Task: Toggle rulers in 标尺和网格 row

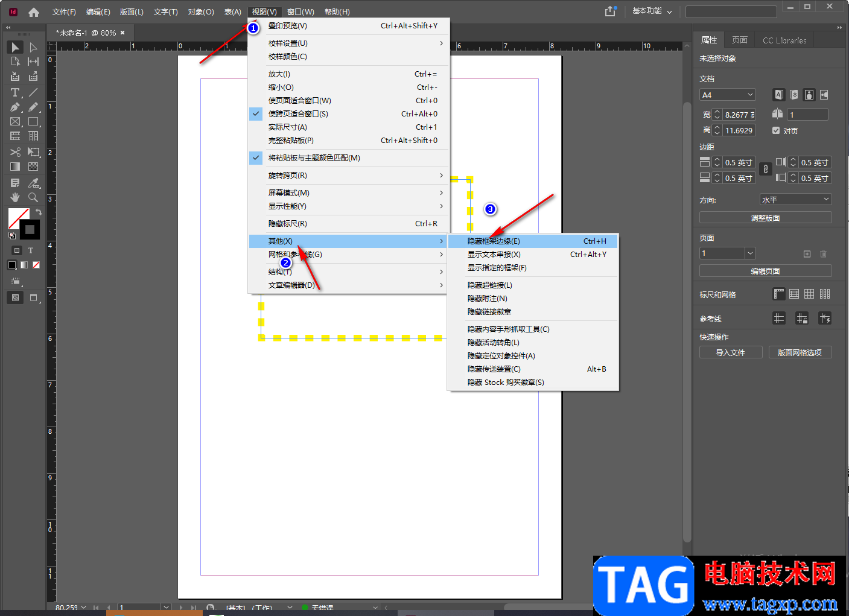Action: point(779,294)
